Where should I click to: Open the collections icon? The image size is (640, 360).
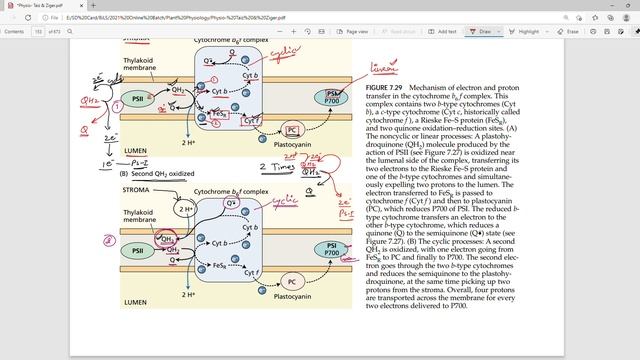pos(610,18)
